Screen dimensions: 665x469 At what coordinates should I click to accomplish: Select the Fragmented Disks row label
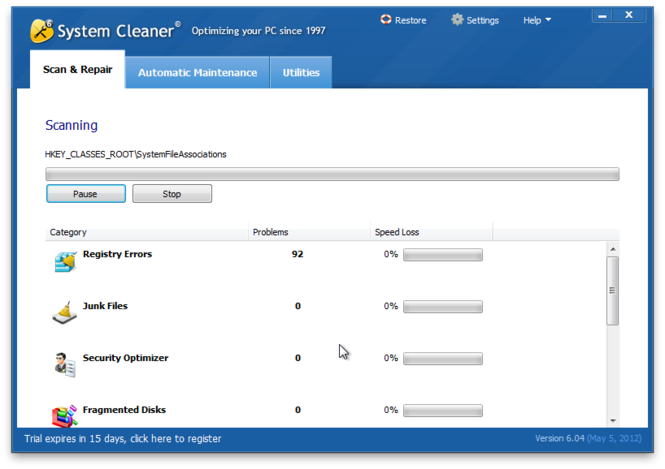(x=124, y=410)
